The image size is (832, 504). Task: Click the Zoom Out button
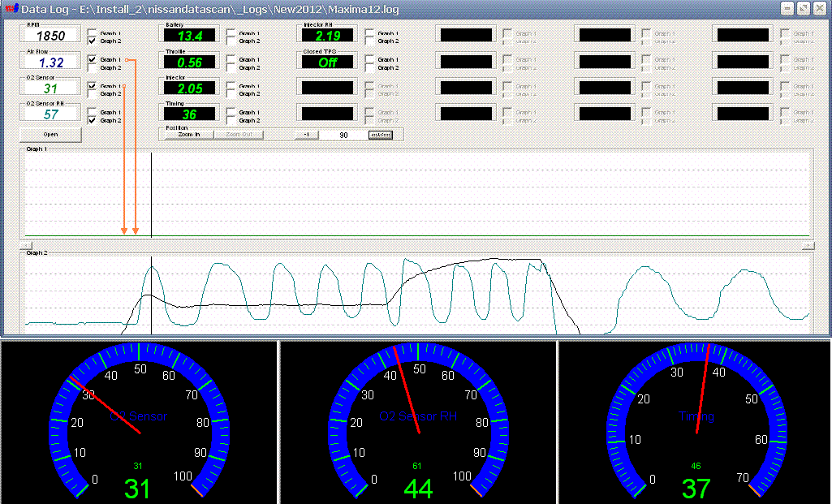[x=239, y=134]
